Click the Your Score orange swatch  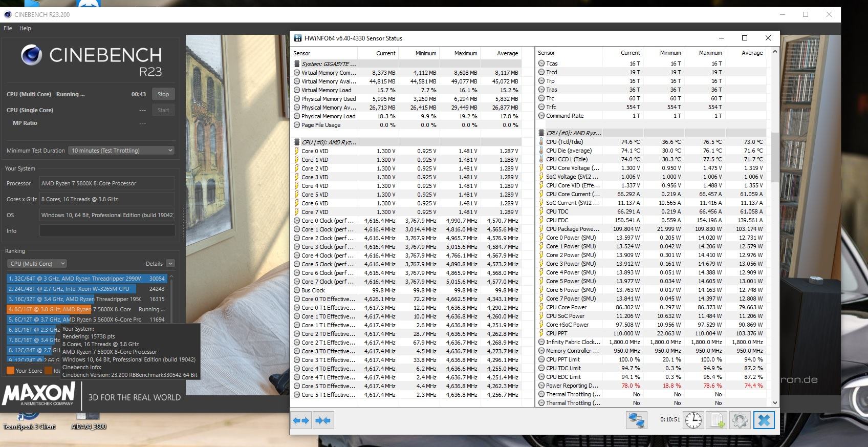[x=10, y=371]
